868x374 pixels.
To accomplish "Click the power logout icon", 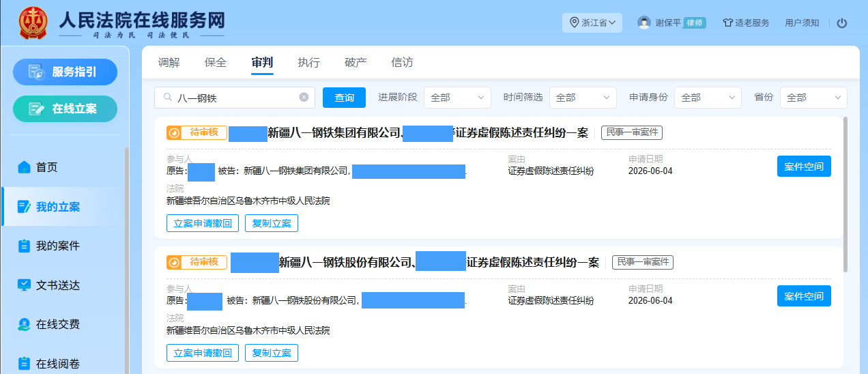I will click(x=841, y=23).
